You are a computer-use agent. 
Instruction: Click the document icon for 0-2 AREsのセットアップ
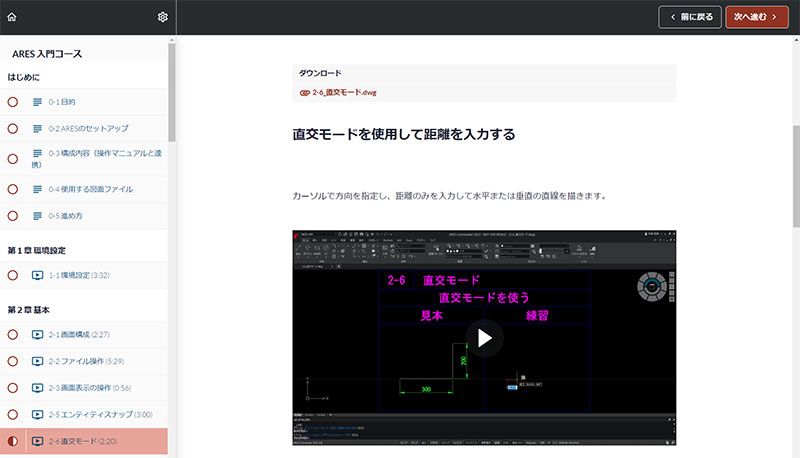[x=37, y=129]
